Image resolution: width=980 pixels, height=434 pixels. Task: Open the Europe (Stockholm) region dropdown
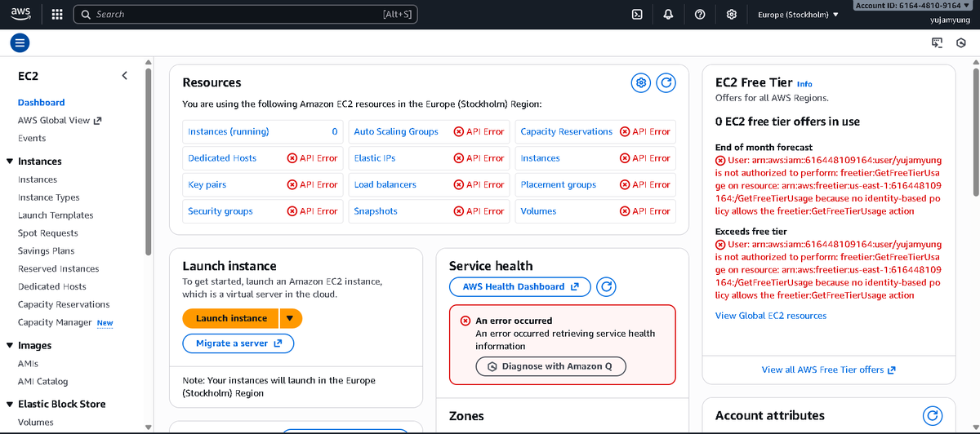point(798,15)
